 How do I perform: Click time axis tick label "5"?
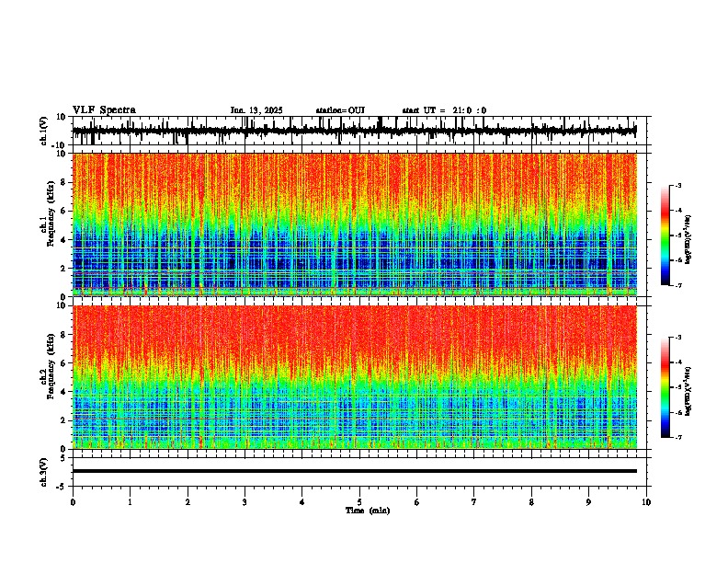359,502
